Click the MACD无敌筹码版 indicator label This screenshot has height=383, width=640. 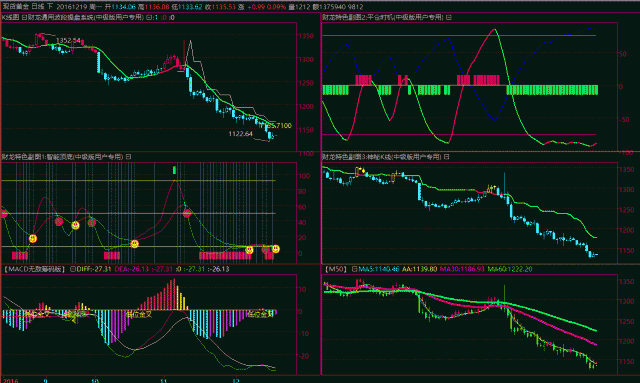pos(34,269)
